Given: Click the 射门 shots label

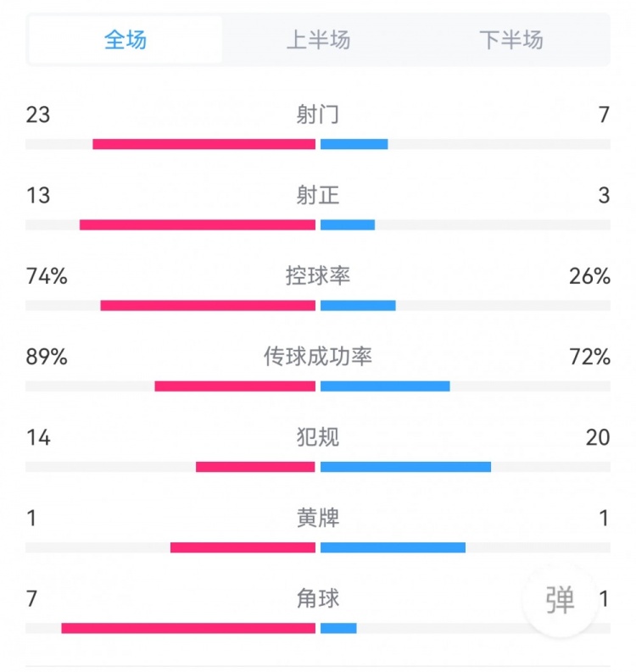Looking at the screenshot, I should (318, 114).
